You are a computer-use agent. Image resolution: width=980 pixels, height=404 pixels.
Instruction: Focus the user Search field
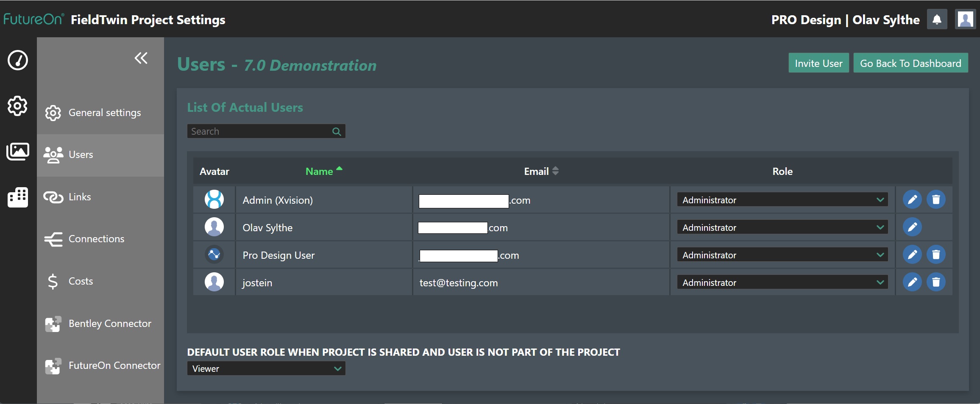pyautogui.click(x=266, y=131)
